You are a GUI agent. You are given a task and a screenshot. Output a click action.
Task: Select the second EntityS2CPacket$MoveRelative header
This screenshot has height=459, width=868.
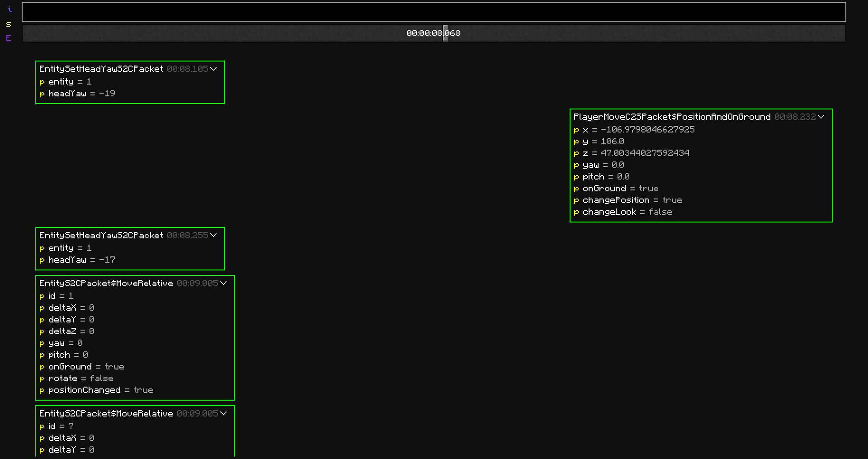point(106,413)
